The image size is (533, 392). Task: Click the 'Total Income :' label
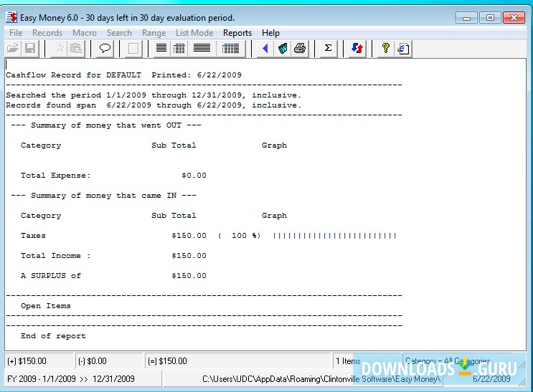pos(55,256)
